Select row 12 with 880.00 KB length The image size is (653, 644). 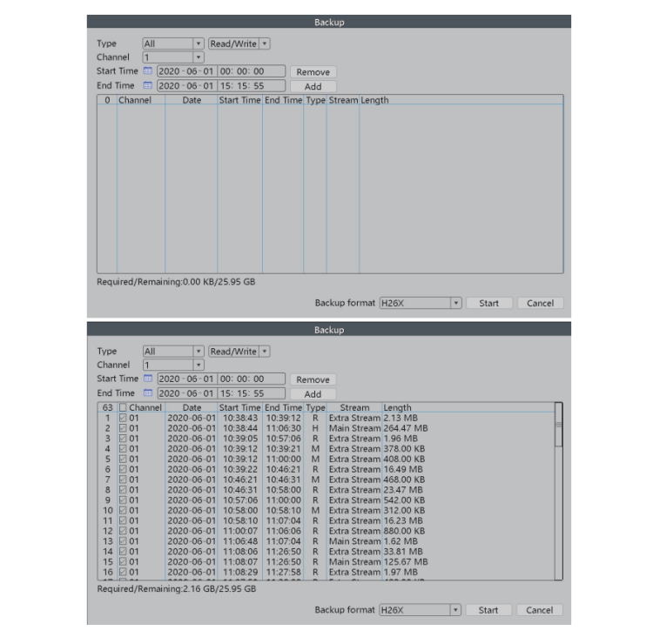pyautogui.click(x=326, y=531)
